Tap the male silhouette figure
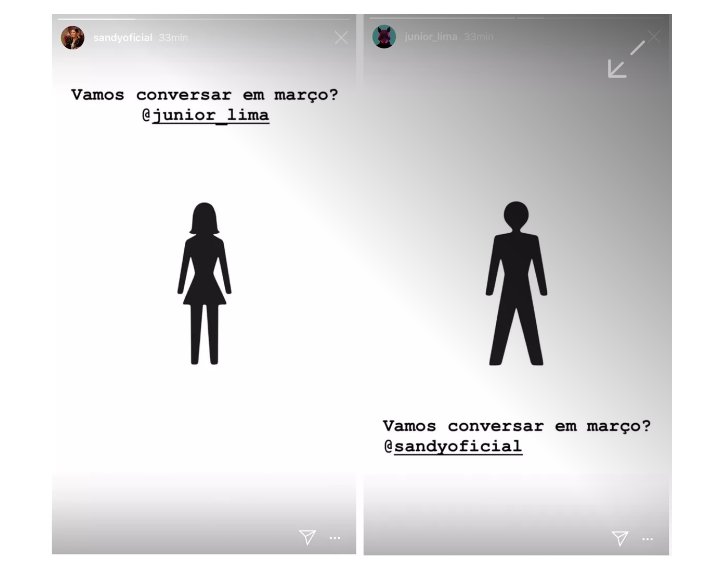Screen dimensions: 720x571 point(517,283)
